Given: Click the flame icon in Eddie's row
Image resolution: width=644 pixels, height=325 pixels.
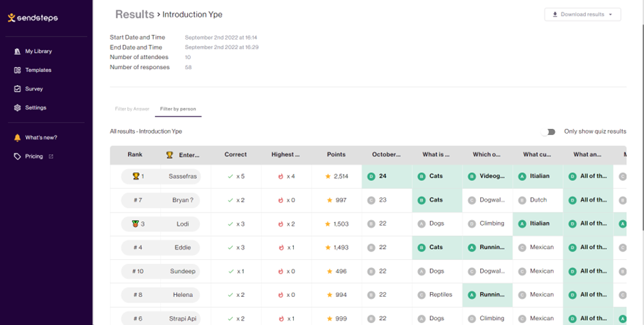Looking at the screenshot, I should click(x=281, y=248).
